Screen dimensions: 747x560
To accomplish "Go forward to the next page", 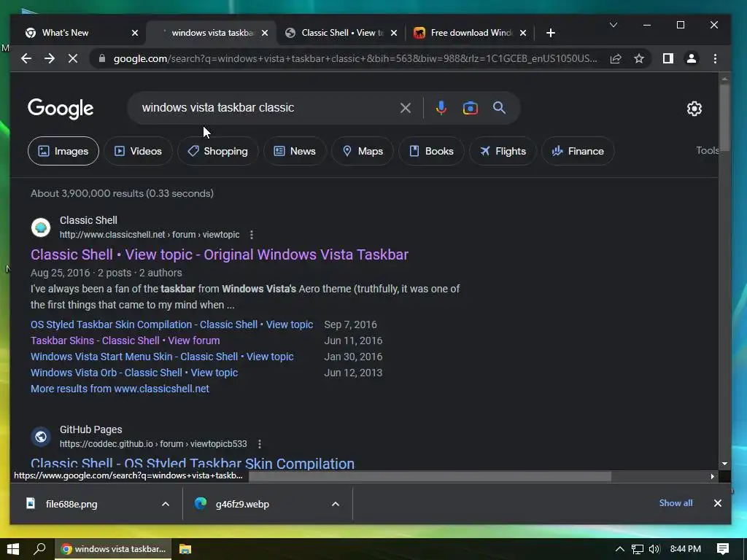I will (50, 58).
